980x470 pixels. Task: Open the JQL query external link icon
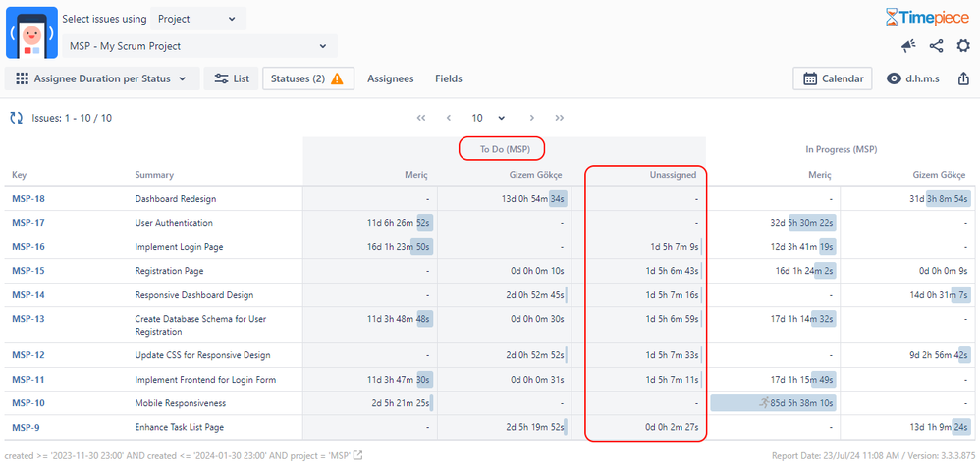(x=358, y=455)
